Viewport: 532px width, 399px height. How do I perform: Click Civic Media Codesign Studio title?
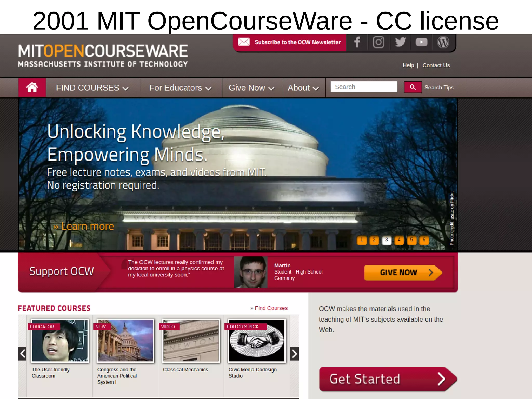point(252,373)
